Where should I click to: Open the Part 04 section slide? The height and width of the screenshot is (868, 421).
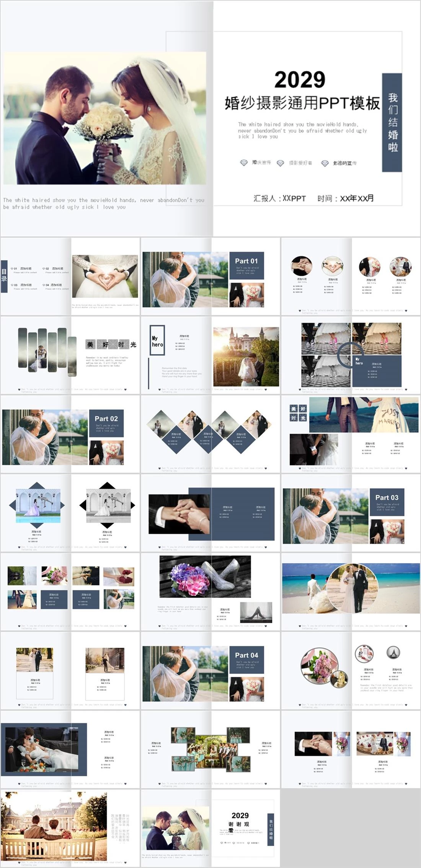click(210, 671)
